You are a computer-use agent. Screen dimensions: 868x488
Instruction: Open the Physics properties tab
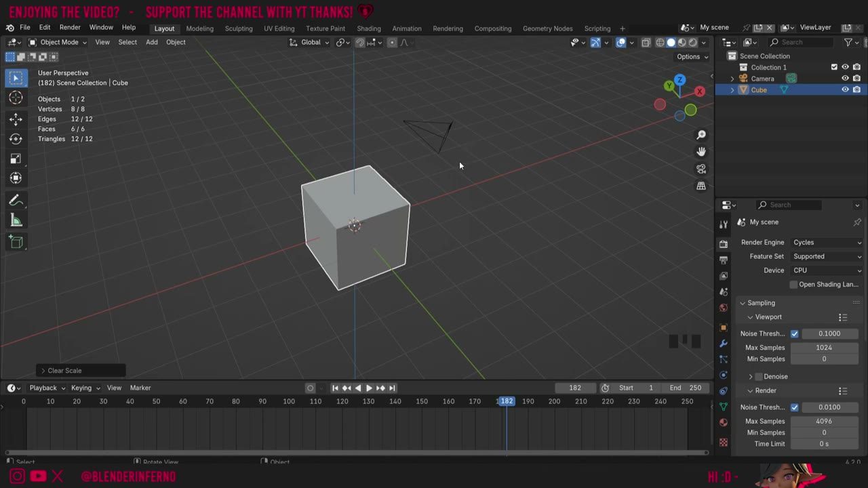(724, 375)
